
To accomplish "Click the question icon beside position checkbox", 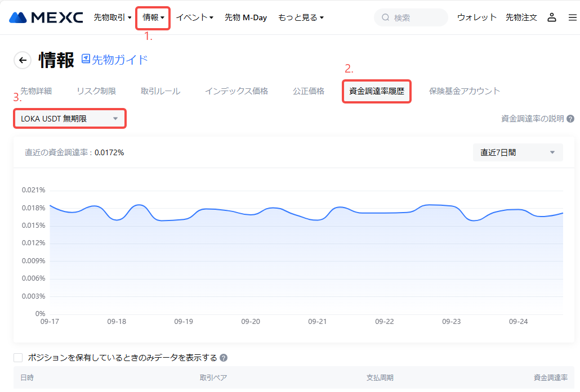I will (x=224, y=358).
